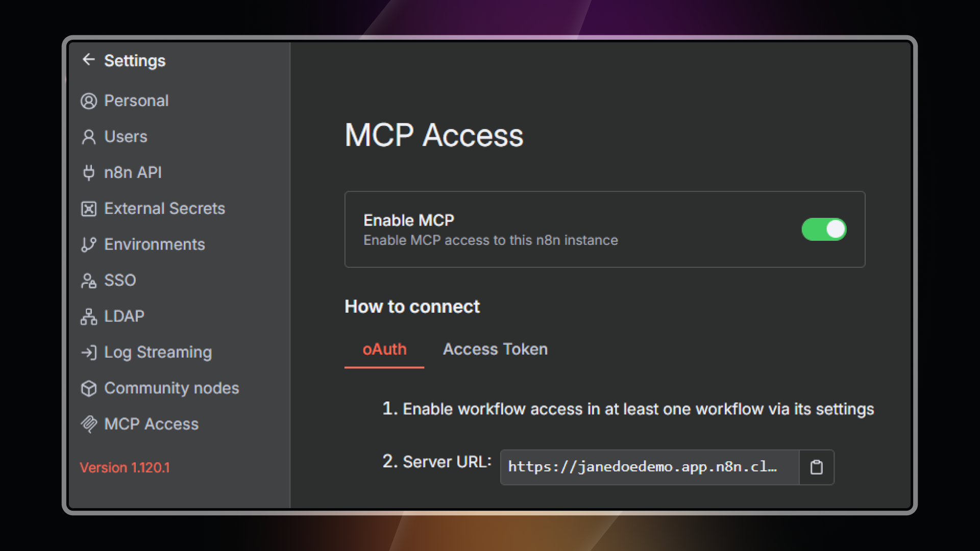Click the Version 1.120.1 link
The width and height of the screenshot is (980, 551).
[125, 467]
